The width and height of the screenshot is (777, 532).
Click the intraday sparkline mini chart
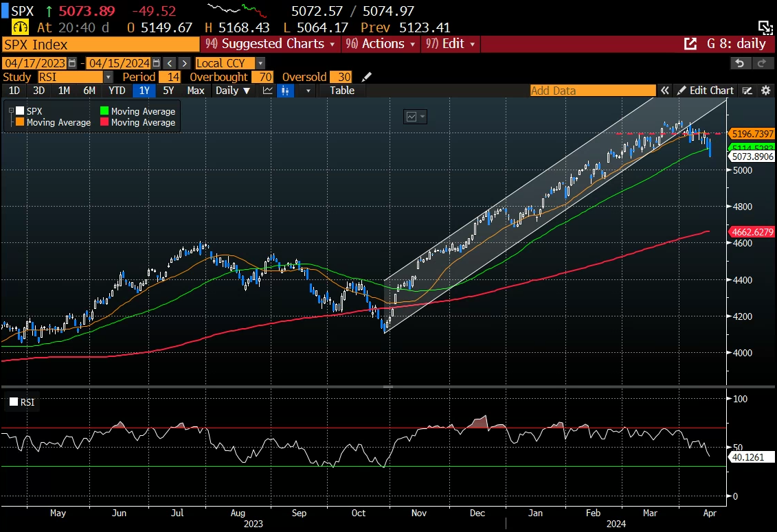point(237,10)
